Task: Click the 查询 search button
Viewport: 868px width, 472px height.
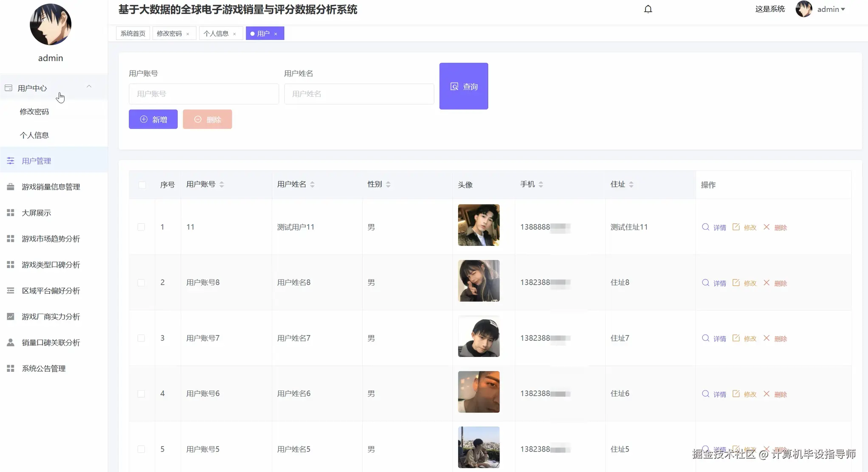Action: tap(463, 86)
